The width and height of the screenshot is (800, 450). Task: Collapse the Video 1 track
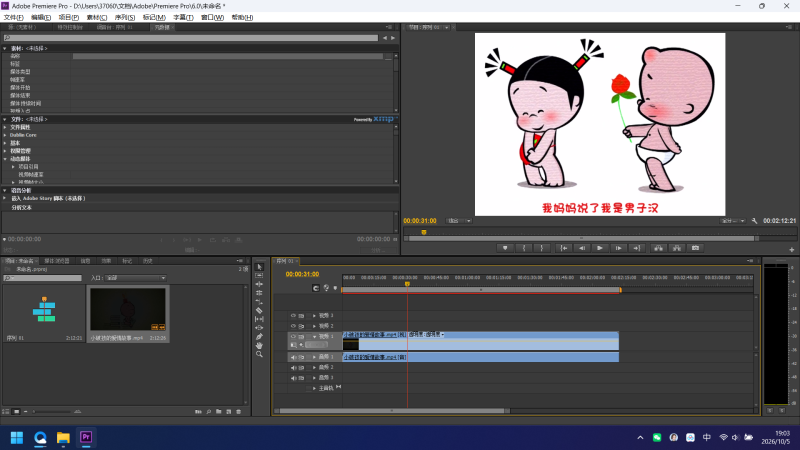(x=314, y=337)
